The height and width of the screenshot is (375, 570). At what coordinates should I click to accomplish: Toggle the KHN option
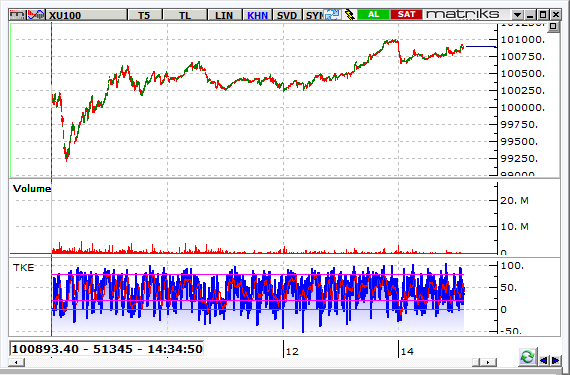click(257, 15)
